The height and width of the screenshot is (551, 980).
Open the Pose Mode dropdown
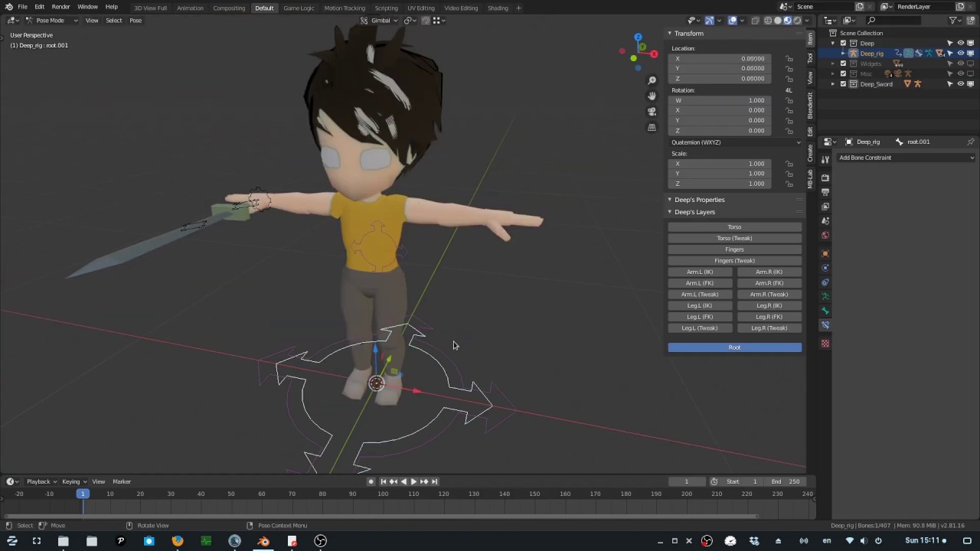click(51, 21)
